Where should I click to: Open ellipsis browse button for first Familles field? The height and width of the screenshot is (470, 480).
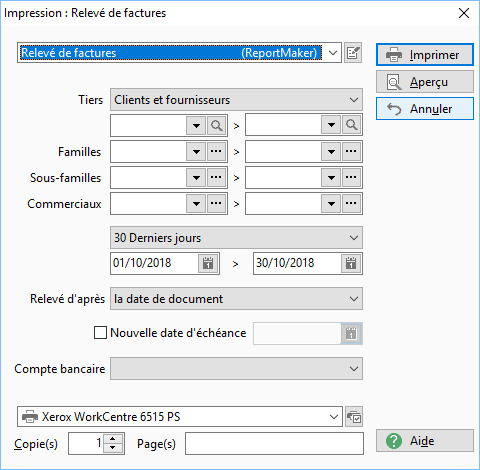click(x=217, y=151)
